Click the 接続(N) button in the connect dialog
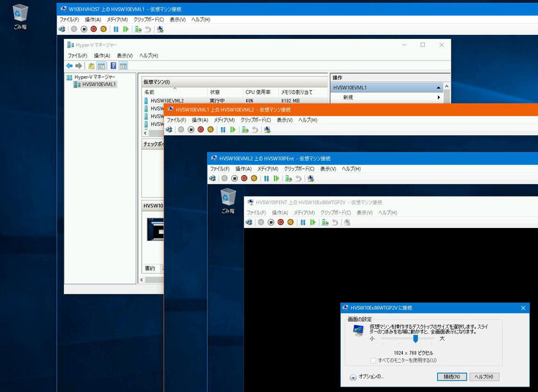Image resolution: width=538 pixels, height=392 pixels. click(x=452, y=377)
